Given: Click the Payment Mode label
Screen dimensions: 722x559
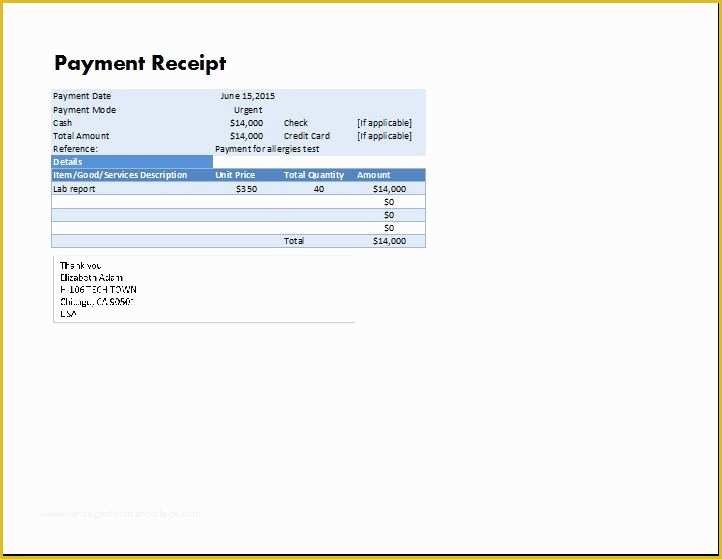Looking at the screenshot, I should (84, 110).
